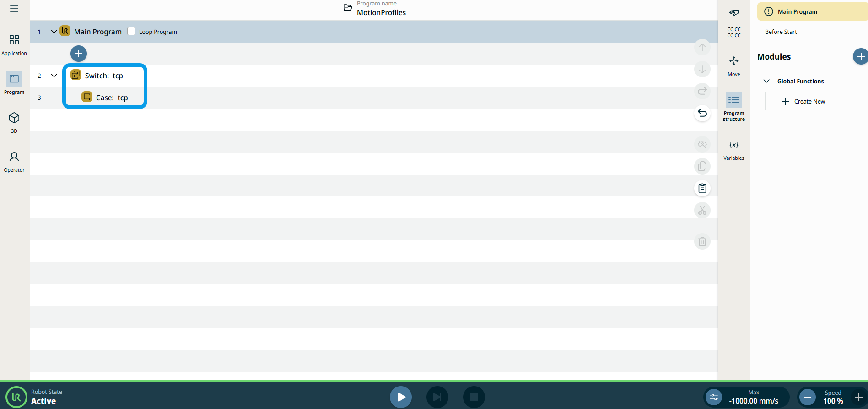This screenshot has height=409, width=868.
Task: Open the hamburger menu
Action: [x=14, y=9]
